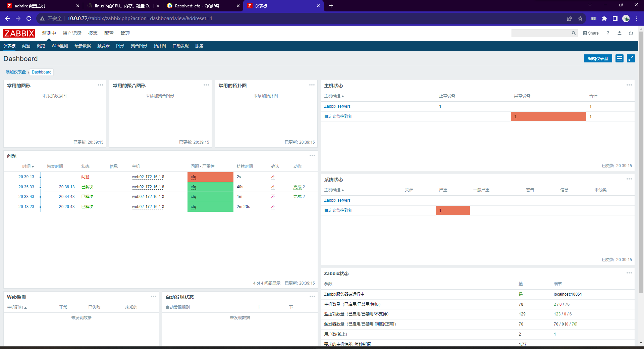The width and height of the screenshot is (644, 349).
Task: Click the ZABBIX logo
Action: (19, 33)
